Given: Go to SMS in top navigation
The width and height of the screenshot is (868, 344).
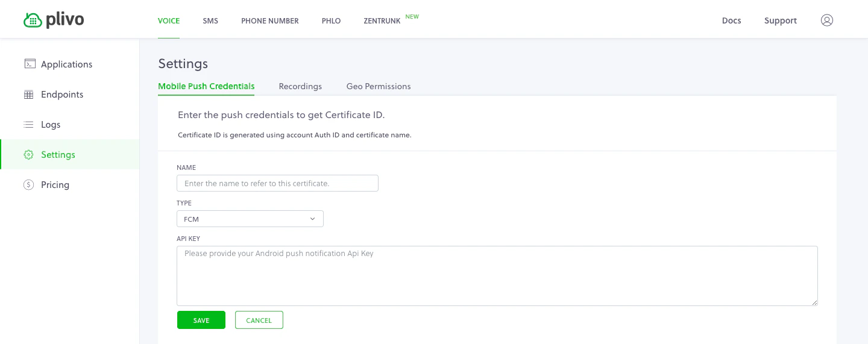Looking at the screenshot, I should click(210, 20).
